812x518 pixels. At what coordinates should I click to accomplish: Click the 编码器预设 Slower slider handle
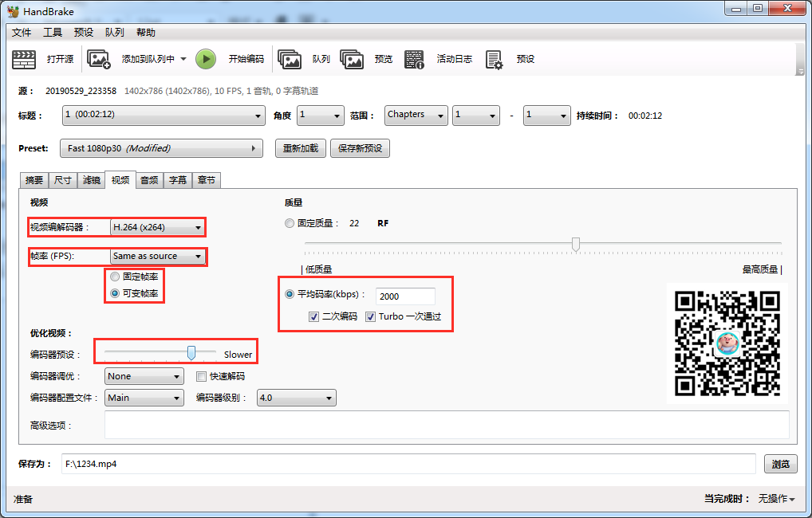pos(191,353)
